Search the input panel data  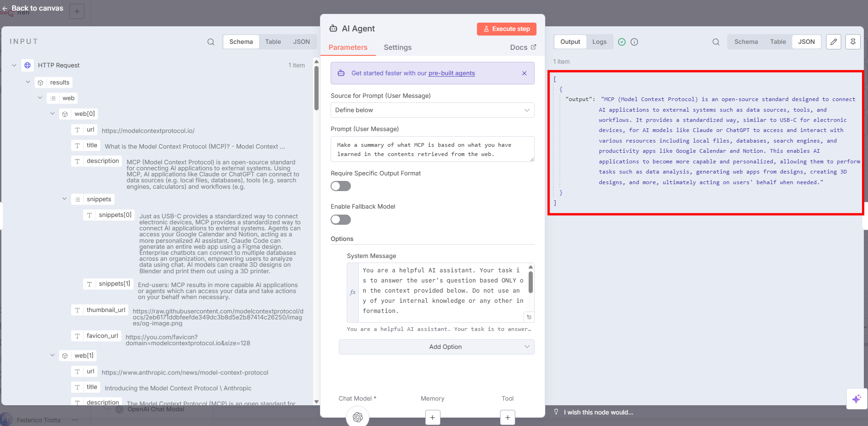tap(211, 42)
